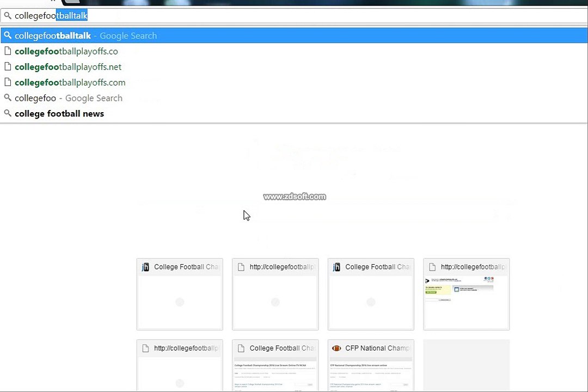This screenshot has height=392, width=588.
Task: Click the search icon beside college football news
Action: [x=8, y=113]
